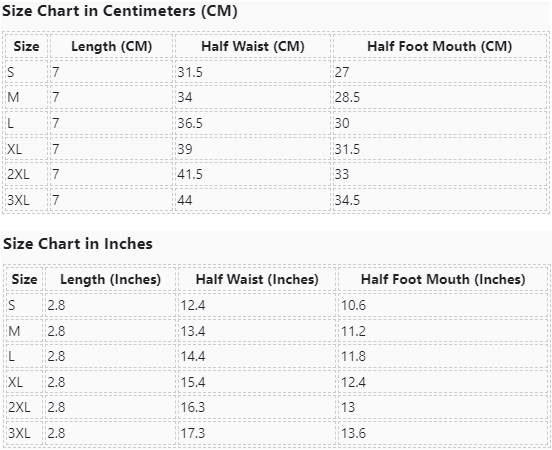Select the Half Waist (CM) column header
The width and height of the screenshot is (552, 450).
253,46
